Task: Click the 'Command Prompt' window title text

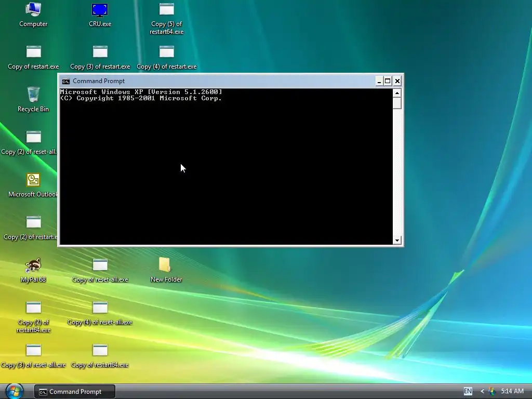Action: click(x=99, y=81)
